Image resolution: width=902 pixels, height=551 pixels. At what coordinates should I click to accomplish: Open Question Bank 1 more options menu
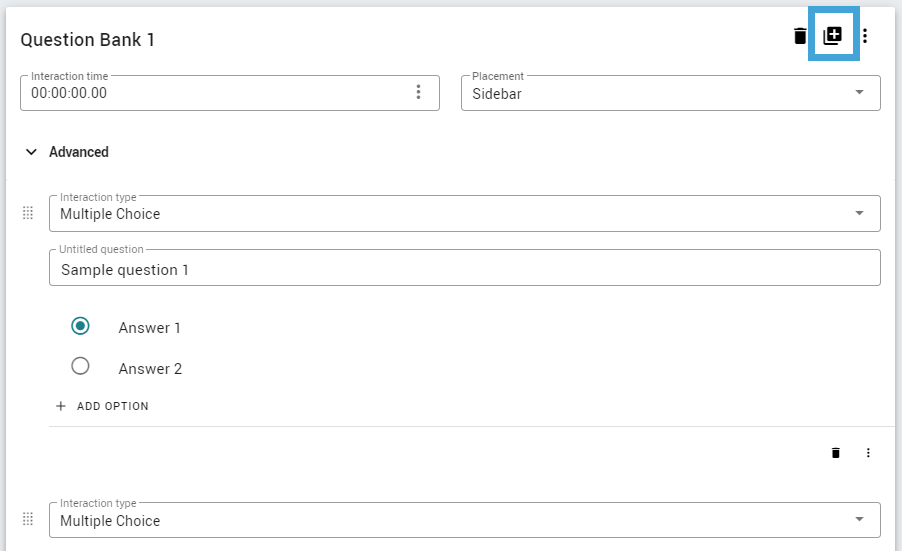click(x=865, y=36)
